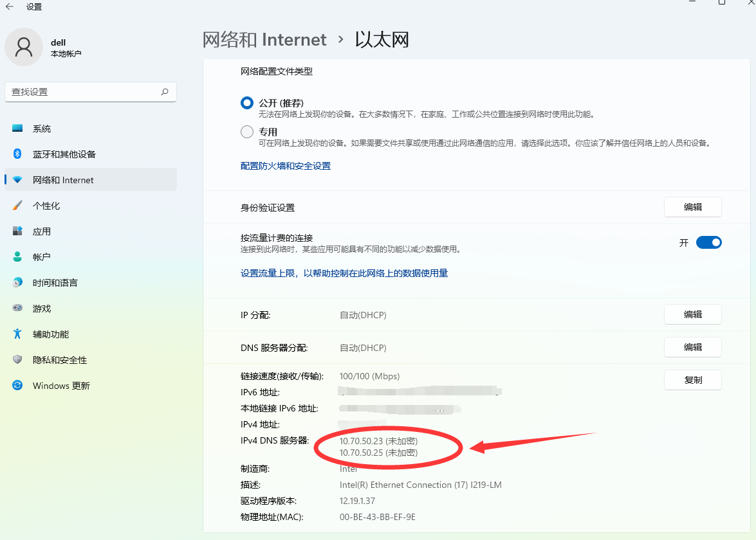Screen dimensions: 756x540
Task: Navigate to 网络和 Internet breadcrumb
Action: pyautogui.click(x=264, y=40)
